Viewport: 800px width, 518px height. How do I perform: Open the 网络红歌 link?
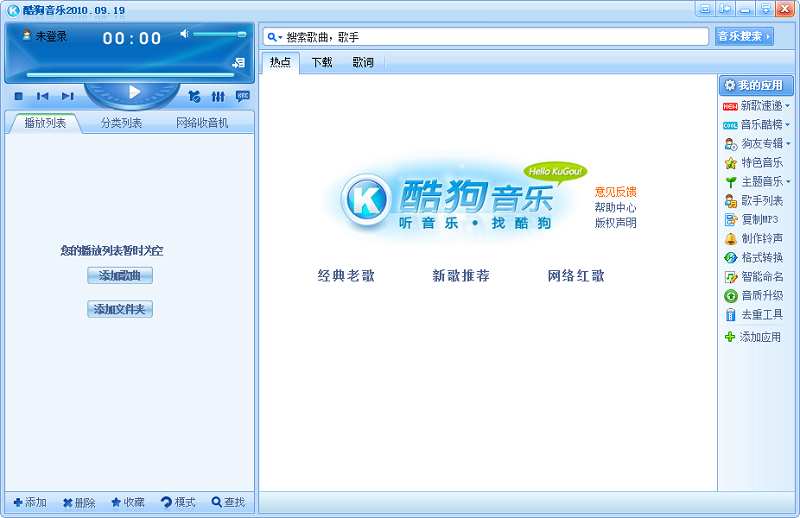click(576, 276)
